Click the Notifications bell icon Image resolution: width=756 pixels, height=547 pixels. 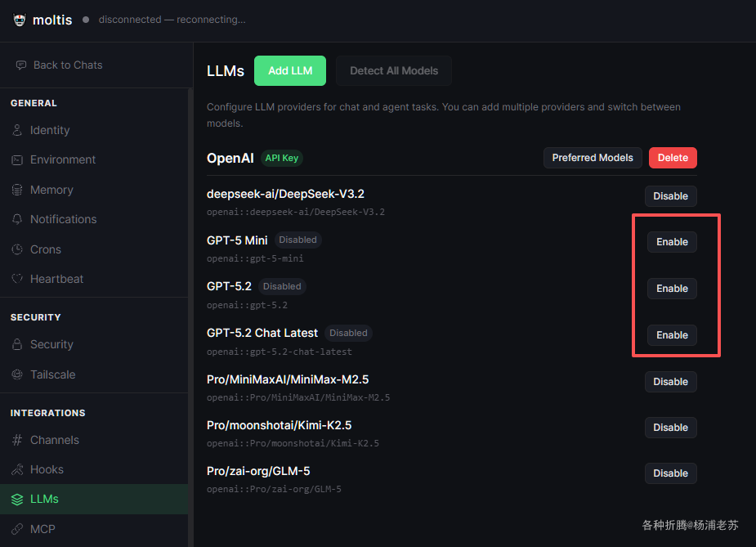point(17,219)
